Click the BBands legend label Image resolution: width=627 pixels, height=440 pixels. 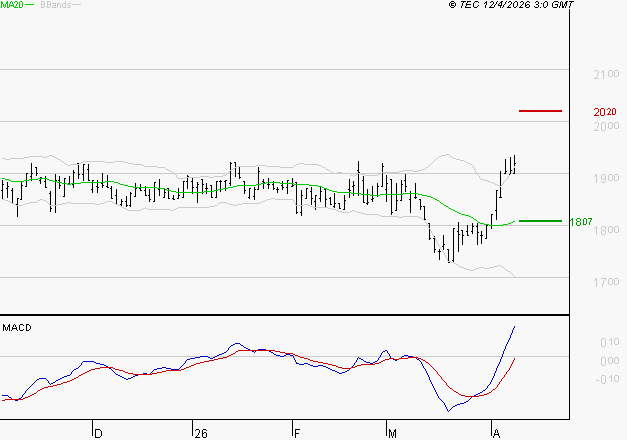(x=55, y=5)
